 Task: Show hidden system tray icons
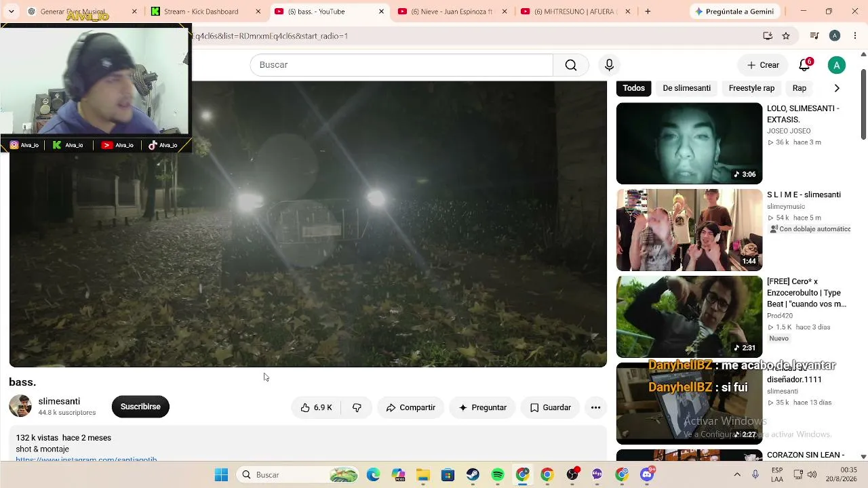(737, 475)
